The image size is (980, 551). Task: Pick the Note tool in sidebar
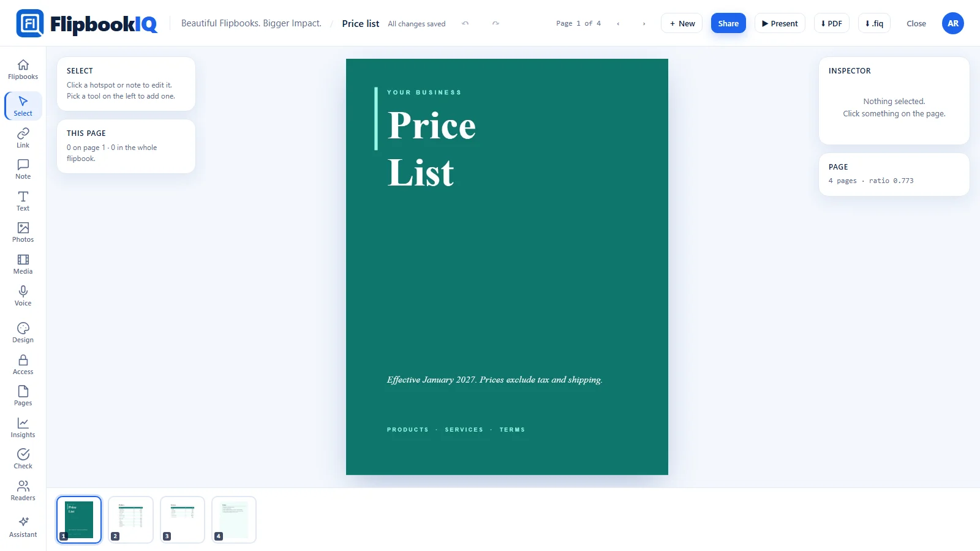pos(23,170)
